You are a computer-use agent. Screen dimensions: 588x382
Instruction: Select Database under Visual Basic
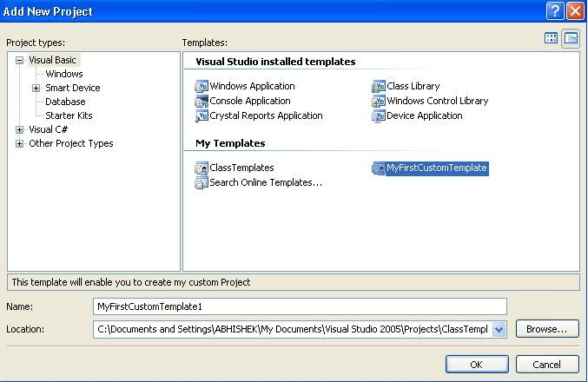(x=65, y=102)
